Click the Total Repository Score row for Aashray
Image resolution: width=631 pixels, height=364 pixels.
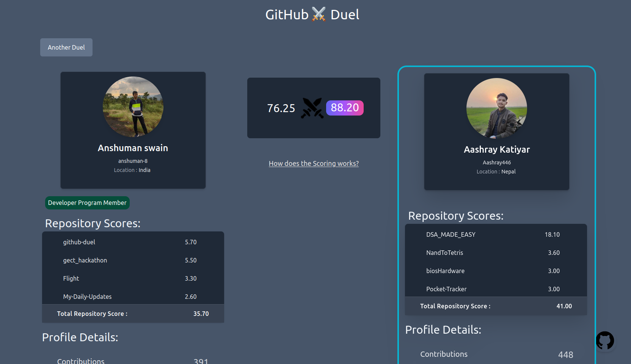496,306
